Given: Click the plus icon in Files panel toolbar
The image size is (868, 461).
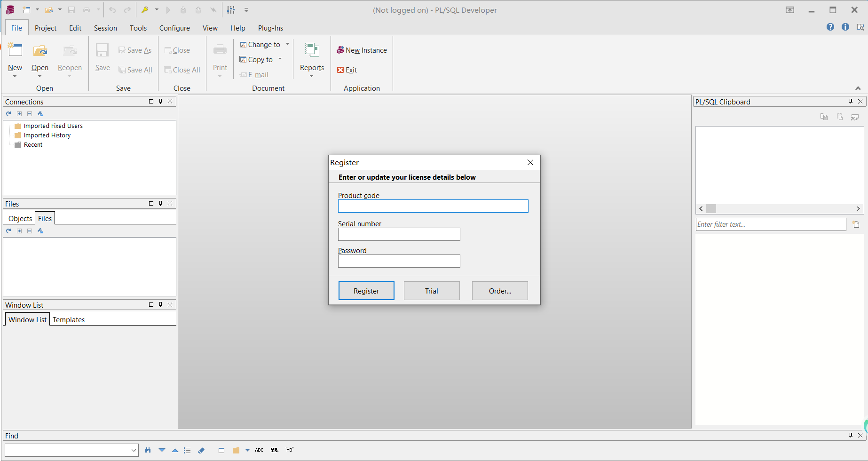Looking at the screenshot, I should point(19,231).
